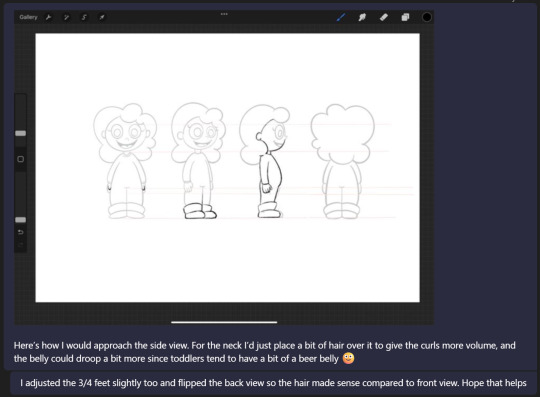Open the Gallery in Procreate
The height and width of the screenshot is (397, 540).
[28, 17]
